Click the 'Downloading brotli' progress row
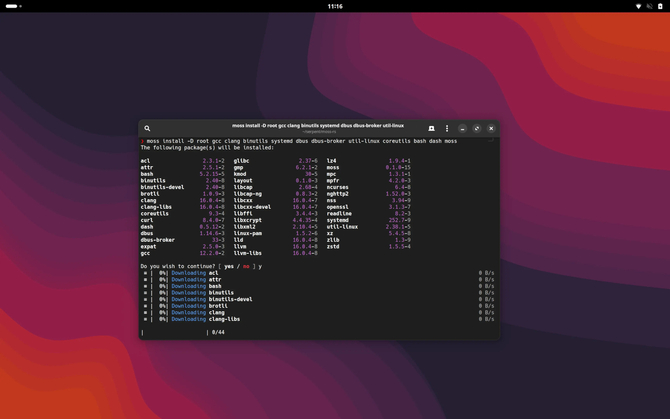Image resolution: width=670 pixels, height=419 pixels. click(319, 306)
